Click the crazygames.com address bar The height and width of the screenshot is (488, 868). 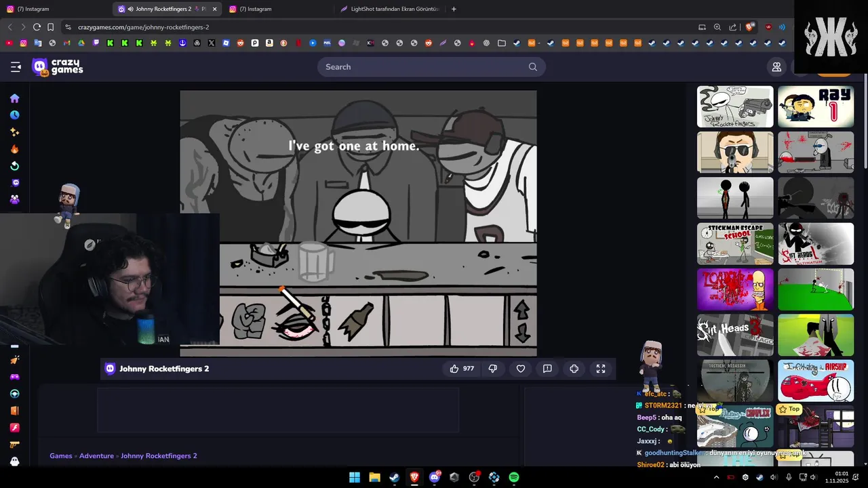[x=380, y=27]
